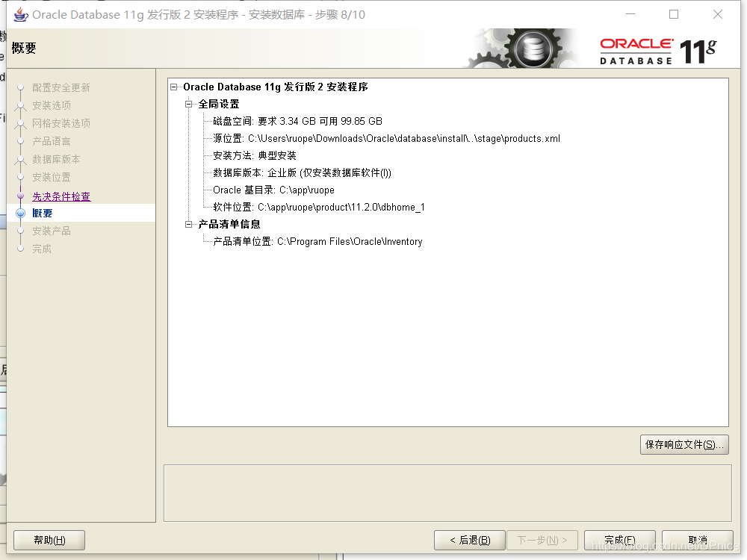Image resolution: width=747 pixels, height=560 pixels.
Task: Select the 磁盘空间 tree row
Action: [298, 122]
